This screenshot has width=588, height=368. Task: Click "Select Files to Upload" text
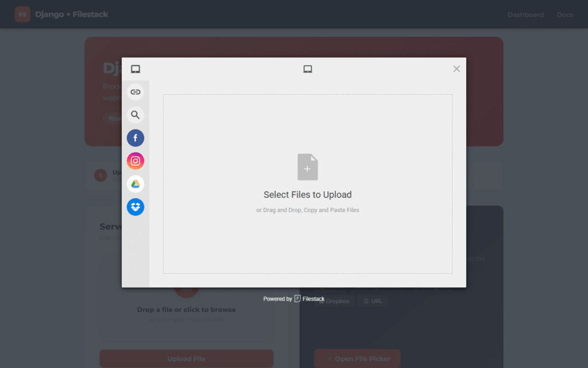click(x=308, y=194)
